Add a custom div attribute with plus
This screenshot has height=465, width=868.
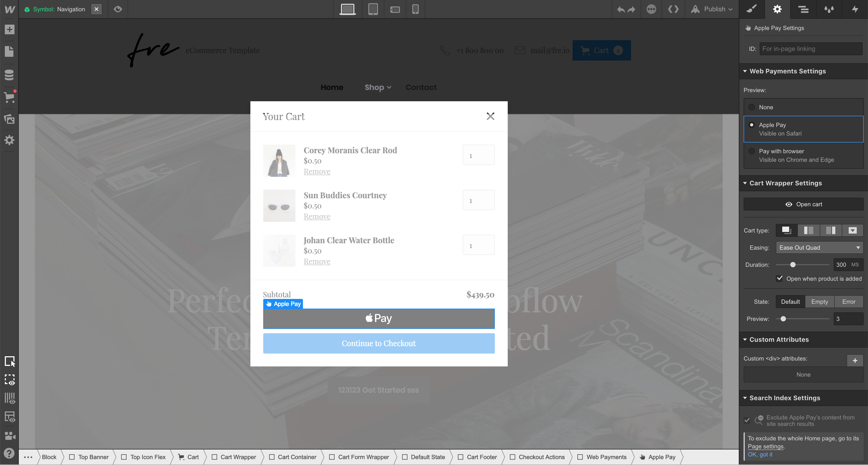tap(855, 361)
